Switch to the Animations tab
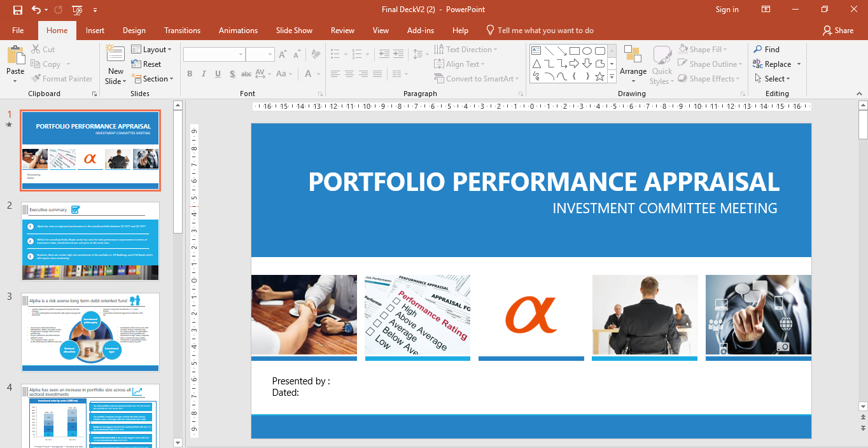The width and height of the screenshot is (868, 448). (239, 31)
